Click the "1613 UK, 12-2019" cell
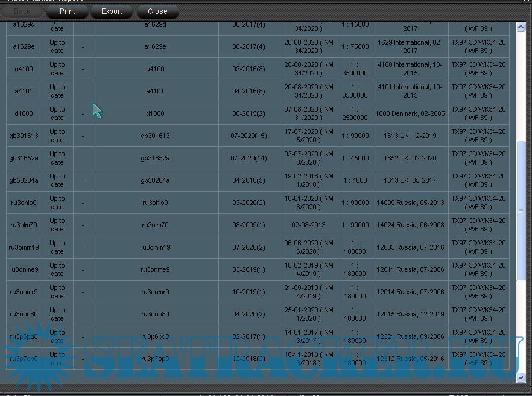Viewport: 532px width, 396px height. tap(410, 136)
